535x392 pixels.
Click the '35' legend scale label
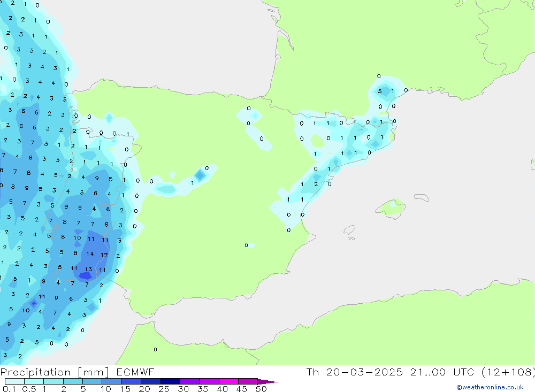203,389
